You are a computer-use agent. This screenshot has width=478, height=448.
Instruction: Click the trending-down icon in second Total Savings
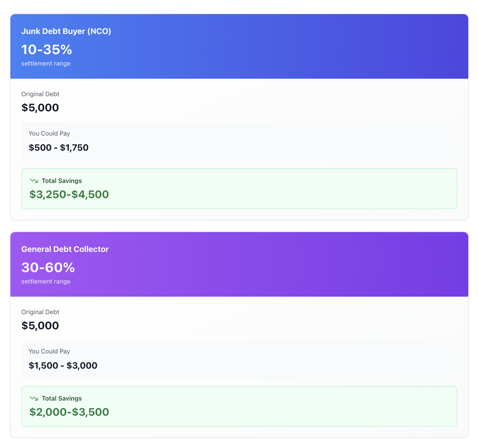34,398
